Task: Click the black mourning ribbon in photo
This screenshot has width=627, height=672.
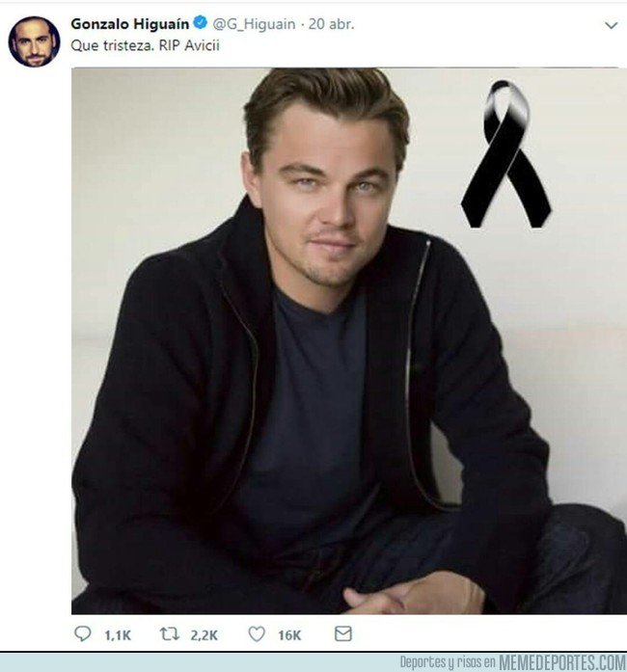Action: 506,154
